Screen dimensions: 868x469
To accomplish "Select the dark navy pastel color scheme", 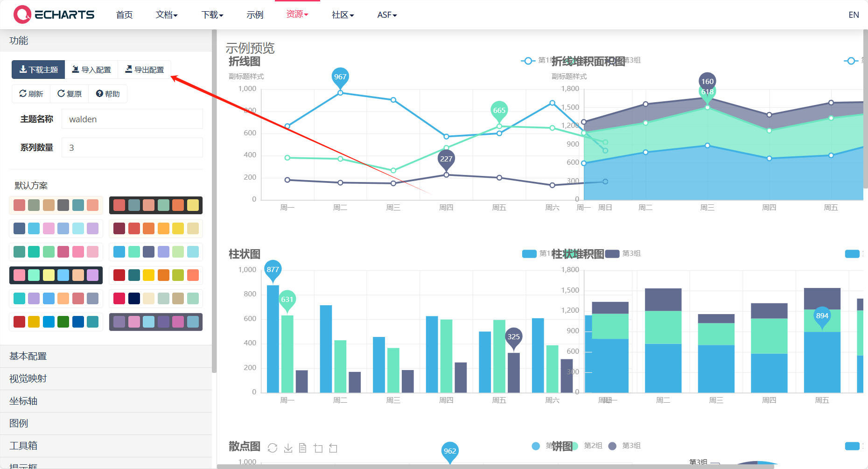I will [x=56, y=275].
